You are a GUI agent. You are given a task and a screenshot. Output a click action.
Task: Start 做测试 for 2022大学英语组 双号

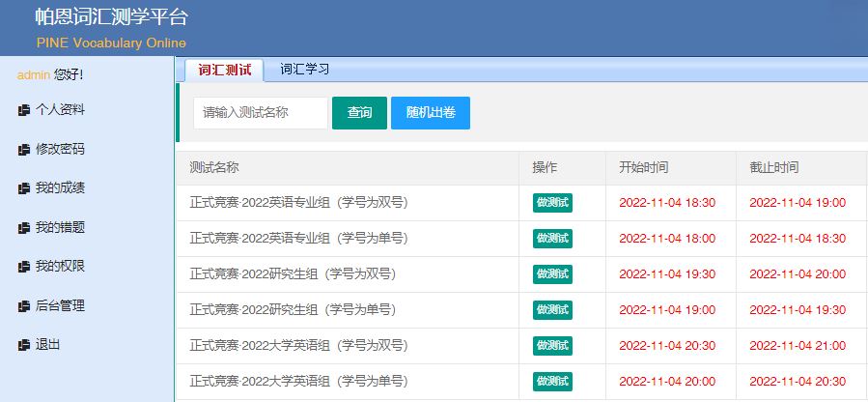552,346
